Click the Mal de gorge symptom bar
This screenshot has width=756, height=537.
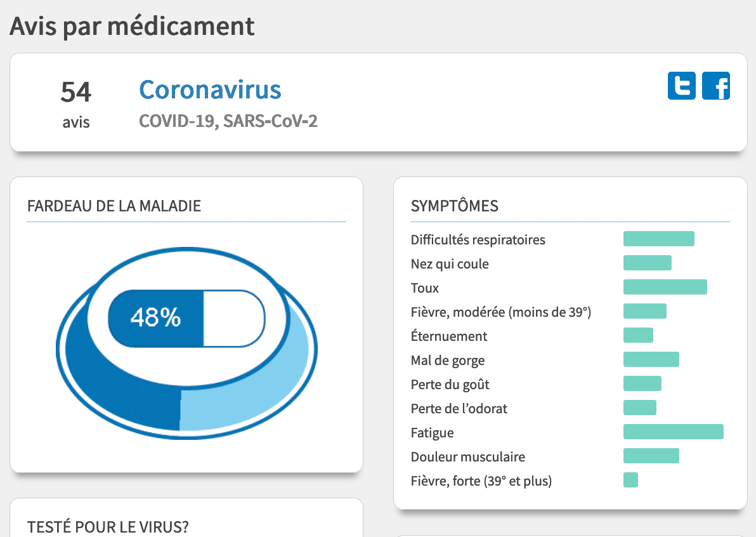(x=651, y=359)
